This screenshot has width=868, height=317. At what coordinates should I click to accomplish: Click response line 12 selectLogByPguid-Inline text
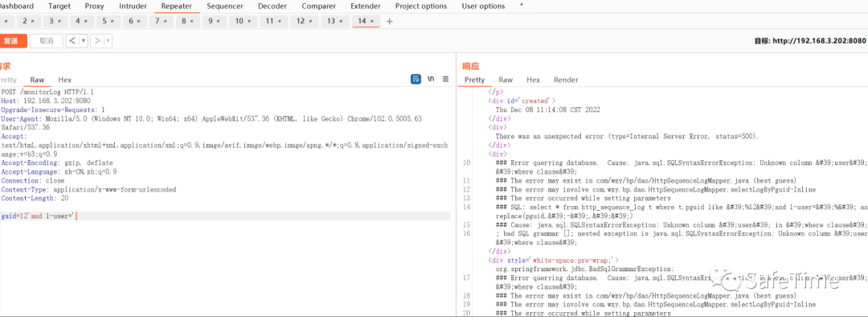point(656,189)
